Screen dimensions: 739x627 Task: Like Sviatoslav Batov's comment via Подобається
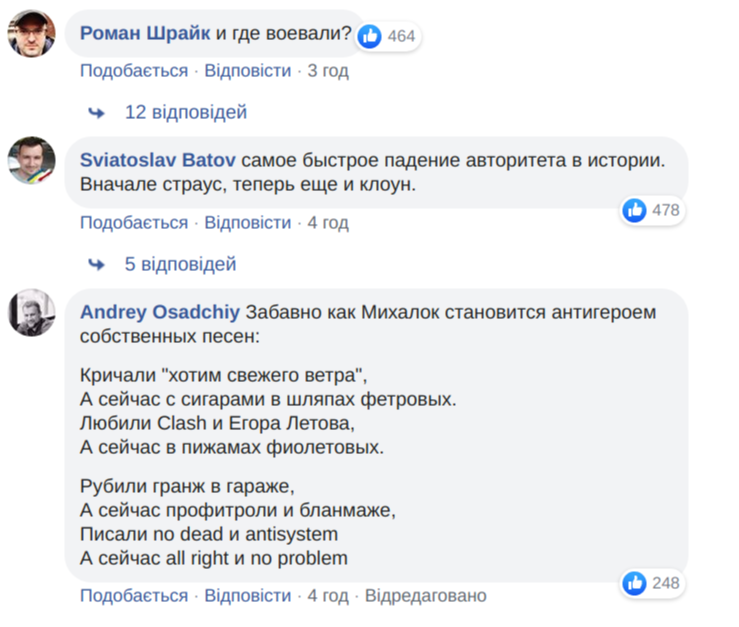pyautogui.click(x=134, y=222)
